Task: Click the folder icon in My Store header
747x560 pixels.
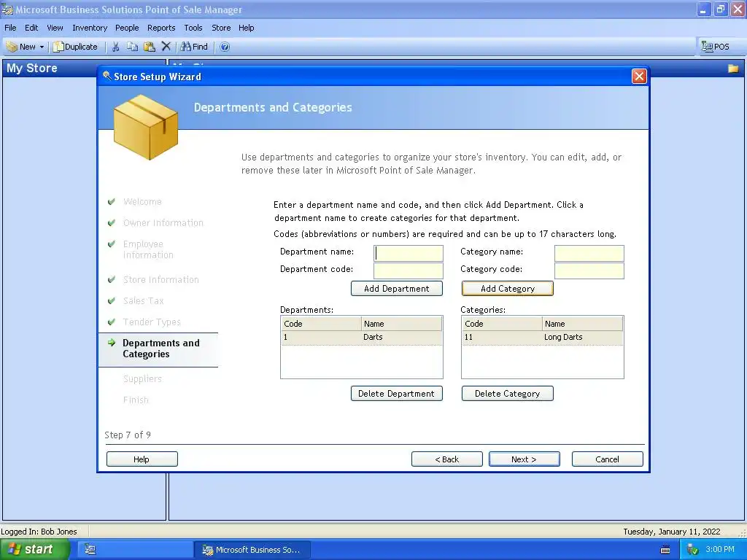Action: 733,69
